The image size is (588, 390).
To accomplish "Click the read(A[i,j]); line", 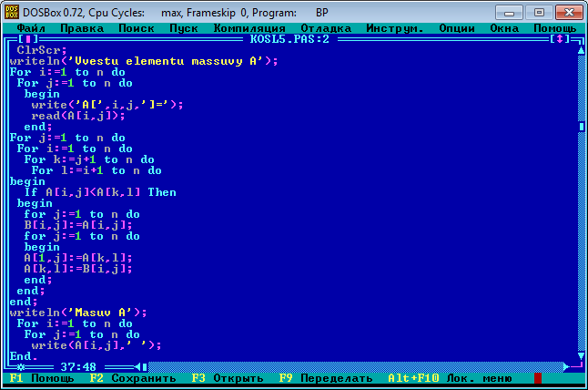I will 78,116.
